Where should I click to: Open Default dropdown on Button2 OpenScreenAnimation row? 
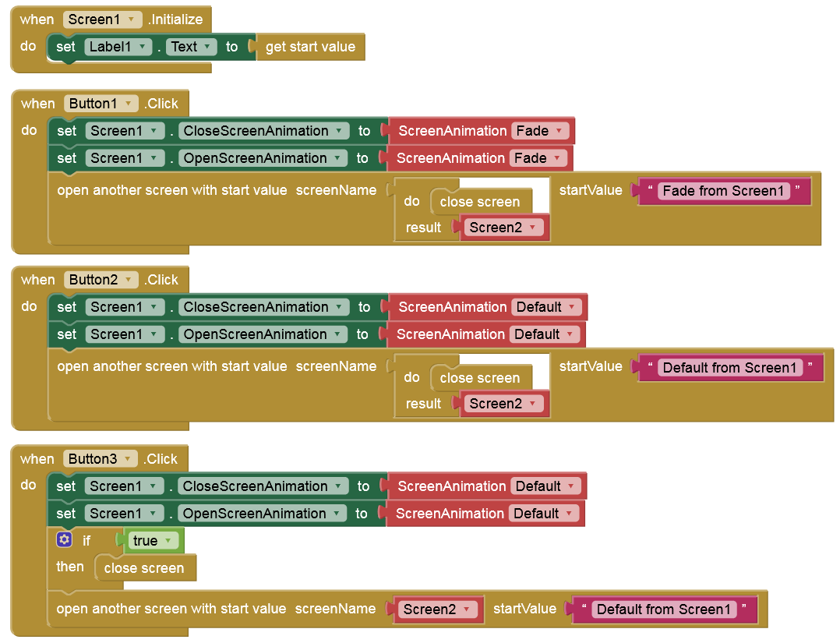tap(544, 334)
